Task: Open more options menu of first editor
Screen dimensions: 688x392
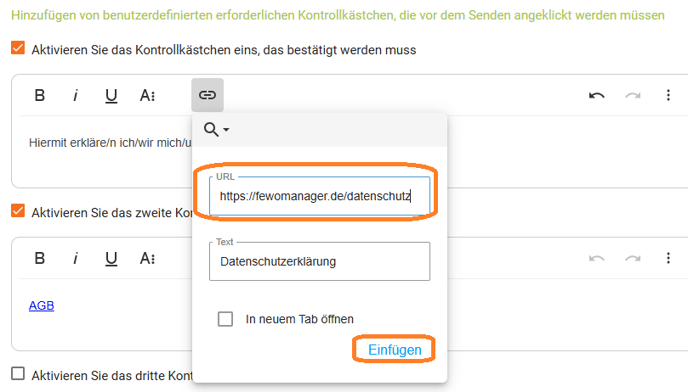Action: point(668,95)
